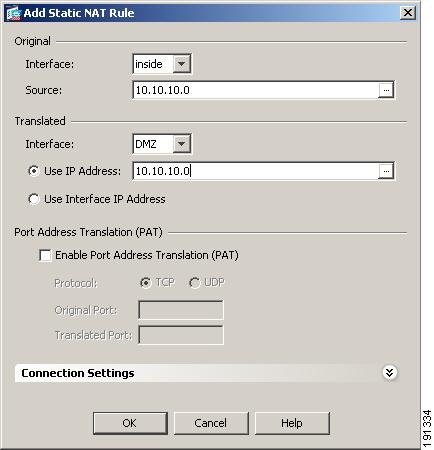Click the Translated Port field
Image resolution: width=434 pixels, height=450 pixels.
pos(181,335)
